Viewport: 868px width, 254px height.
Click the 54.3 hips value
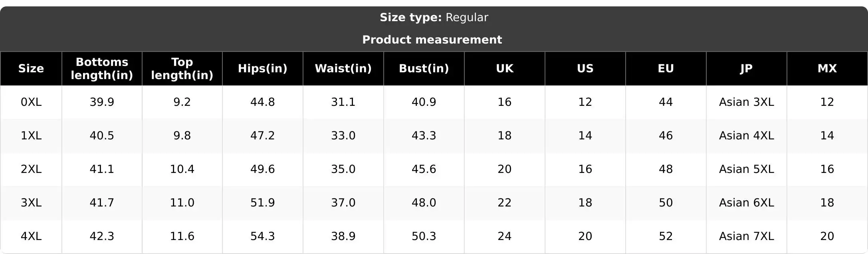(x=263, y=236)
